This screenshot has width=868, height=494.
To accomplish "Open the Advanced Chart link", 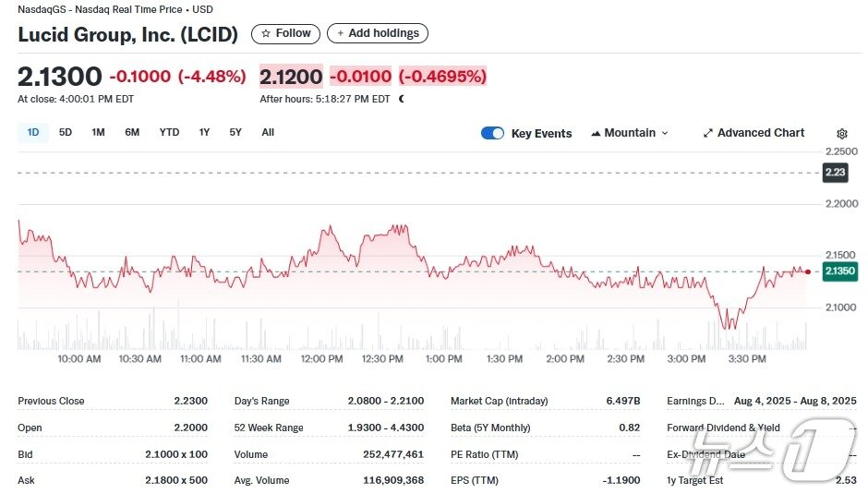I will (x=760, y=133).
